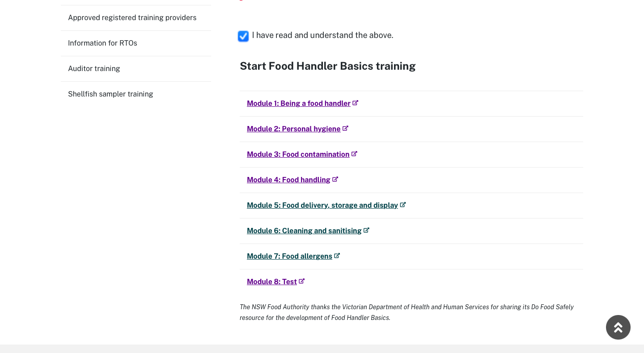Open Module 3: Food contamination link
The width and height of the screenshot is (644, 353).
[x=298, y=155]
